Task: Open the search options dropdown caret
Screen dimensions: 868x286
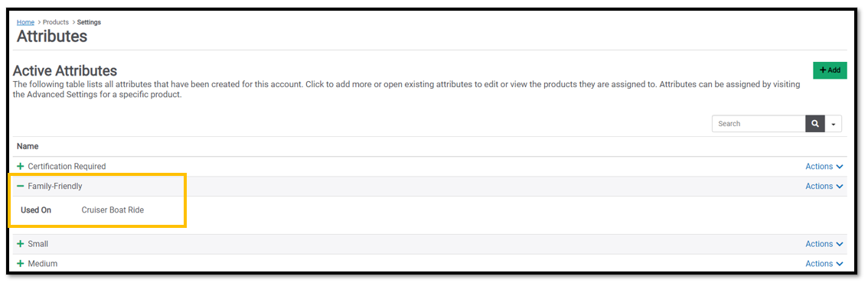Action: click(833, 124)
